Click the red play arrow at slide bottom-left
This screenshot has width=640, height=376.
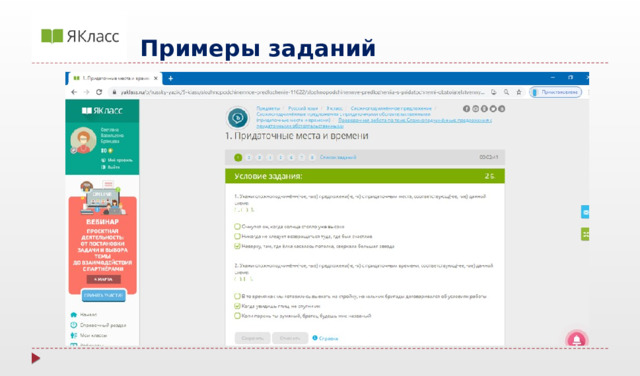[x=36, y=358]
